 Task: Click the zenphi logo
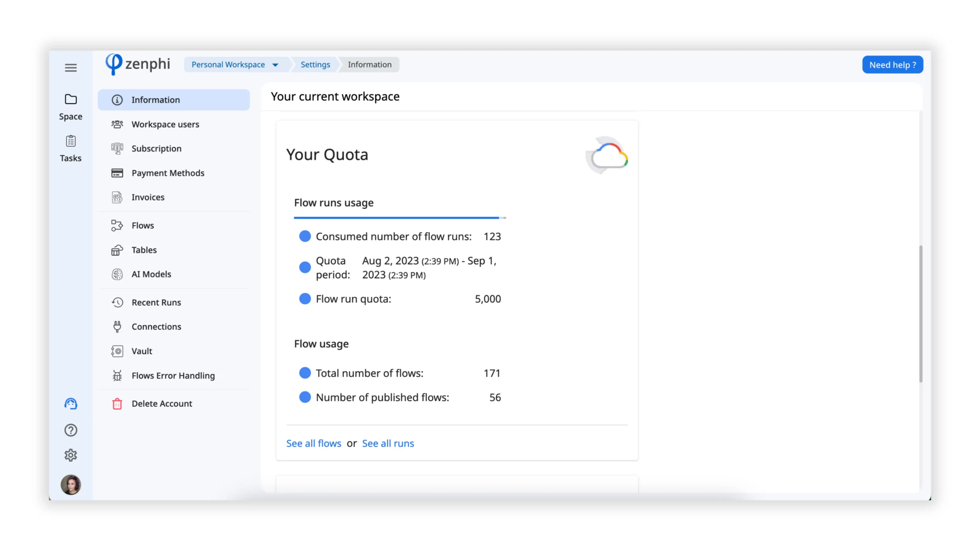point(138,64)
